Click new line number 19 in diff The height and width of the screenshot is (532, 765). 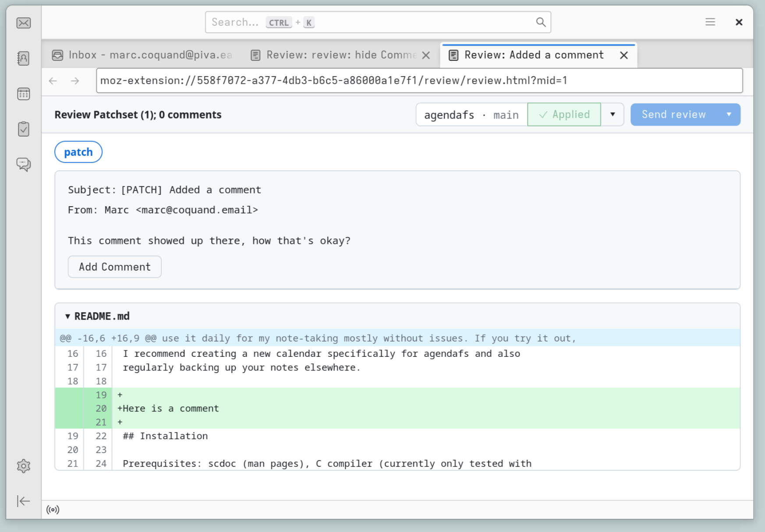[101, 395]
